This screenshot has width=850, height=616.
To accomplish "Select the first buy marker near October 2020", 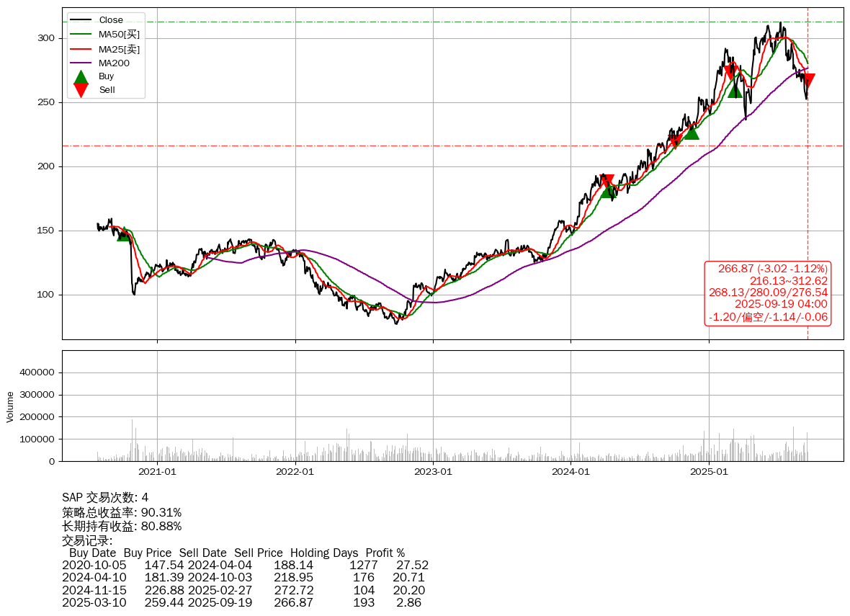I will tap(124, 233).
